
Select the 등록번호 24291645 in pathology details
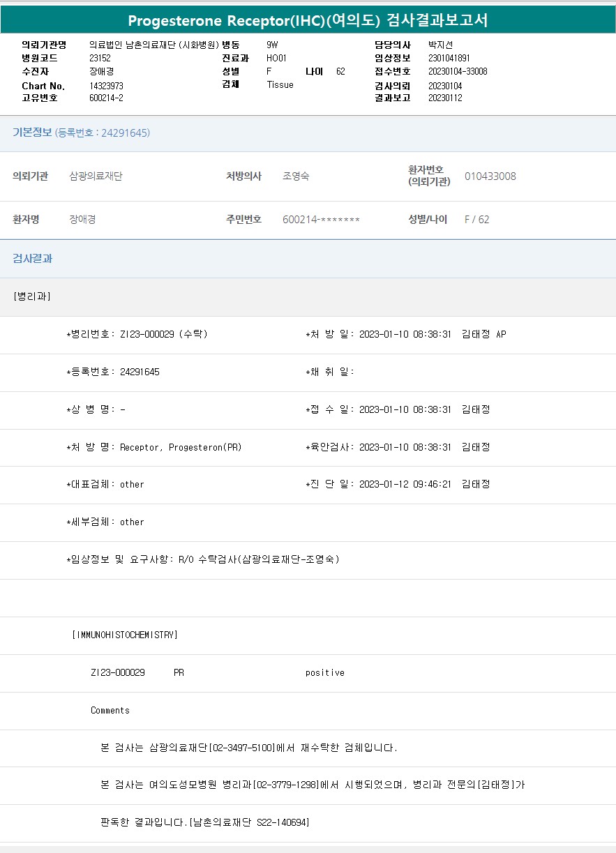coord(140,372)
